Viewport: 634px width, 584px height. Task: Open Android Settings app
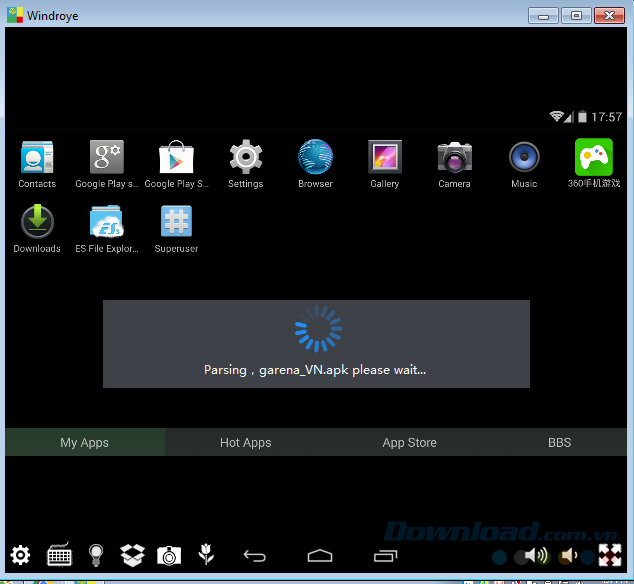tap(245, 158)
